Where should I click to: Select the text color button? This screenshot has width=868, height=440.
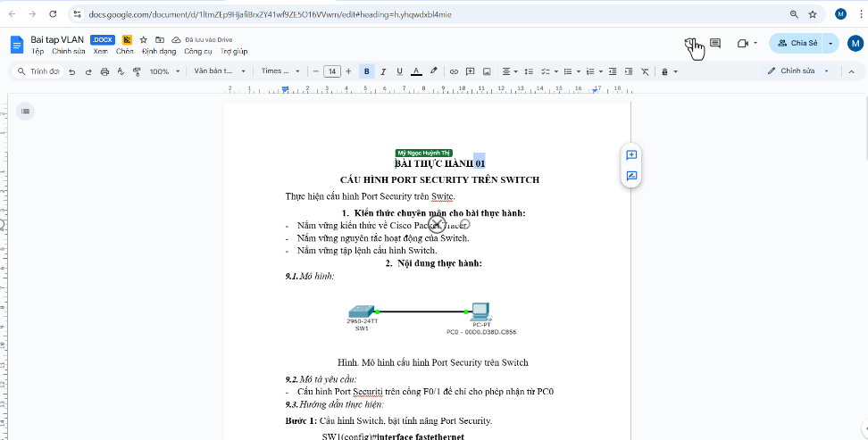(416, 71)
